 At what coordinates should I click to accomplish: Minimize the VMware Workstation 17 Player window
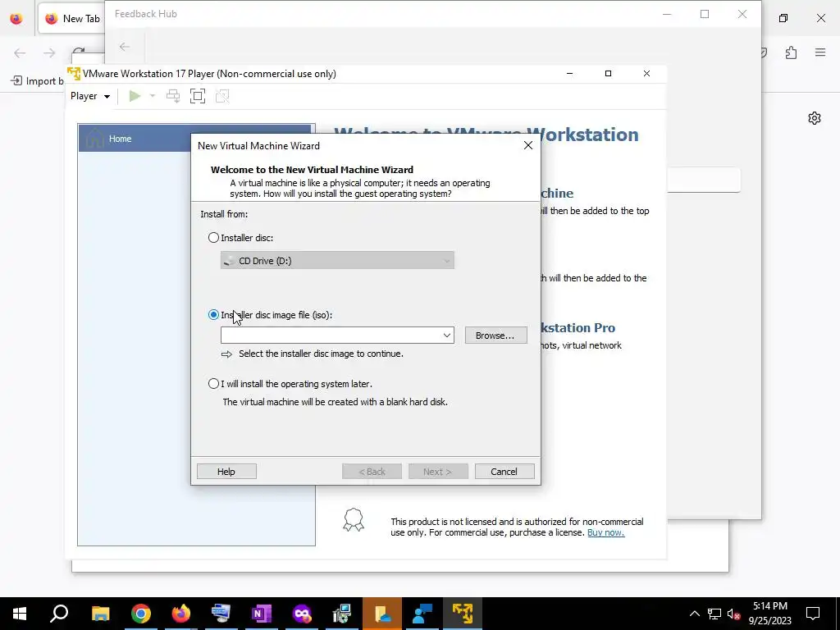tap(569, 73)
